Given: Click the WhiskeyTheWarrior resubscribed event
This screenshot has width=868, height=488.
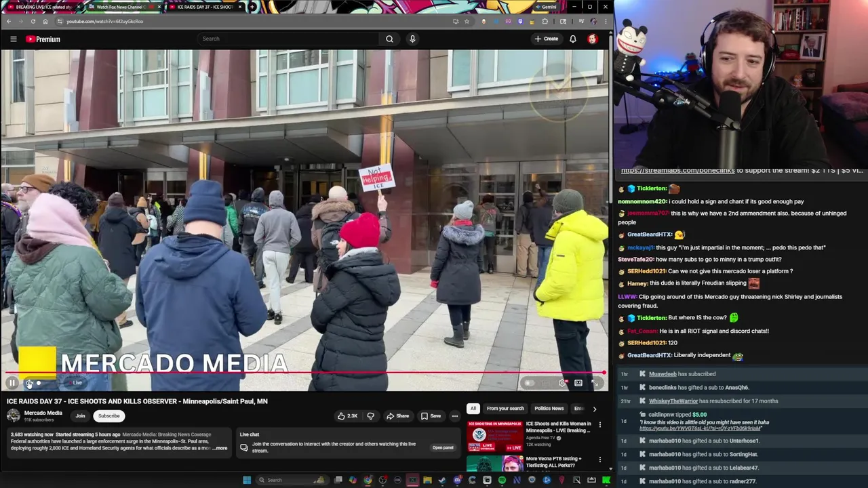Looking at the screenshot, I should pyautogui.click(x=743, y=401).
